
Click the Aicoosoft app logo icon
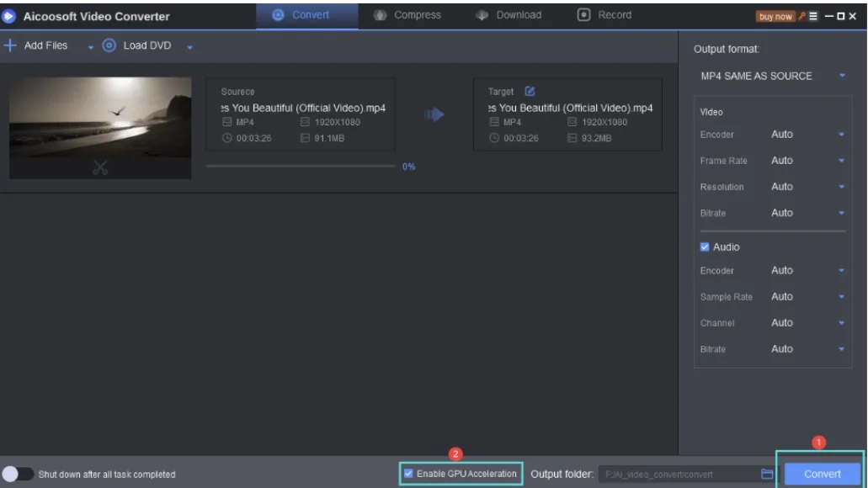[10, 16]
